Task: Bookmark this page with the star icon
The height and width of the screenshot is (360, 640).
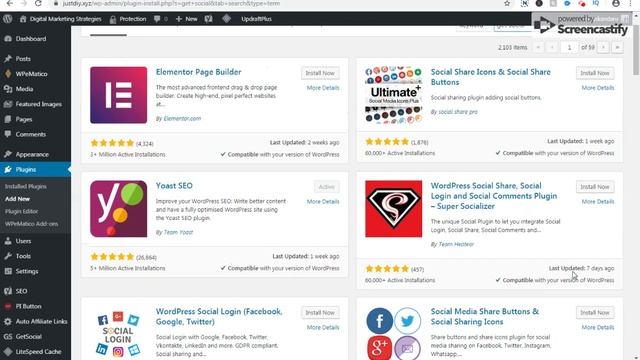Action: click(x=507, y=4)
